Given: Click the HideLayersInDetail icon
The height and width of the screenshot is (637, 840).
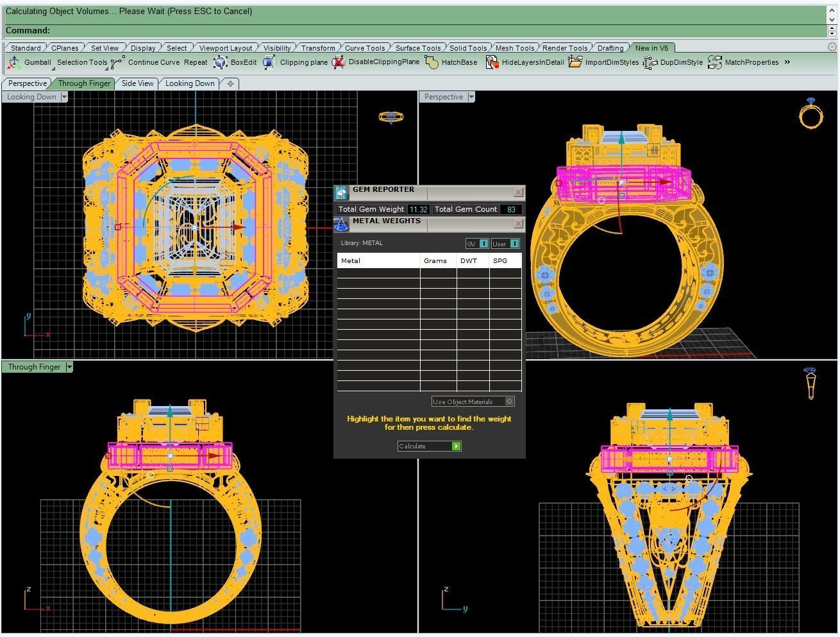Looking at the screenshot, I should point(492,62).
